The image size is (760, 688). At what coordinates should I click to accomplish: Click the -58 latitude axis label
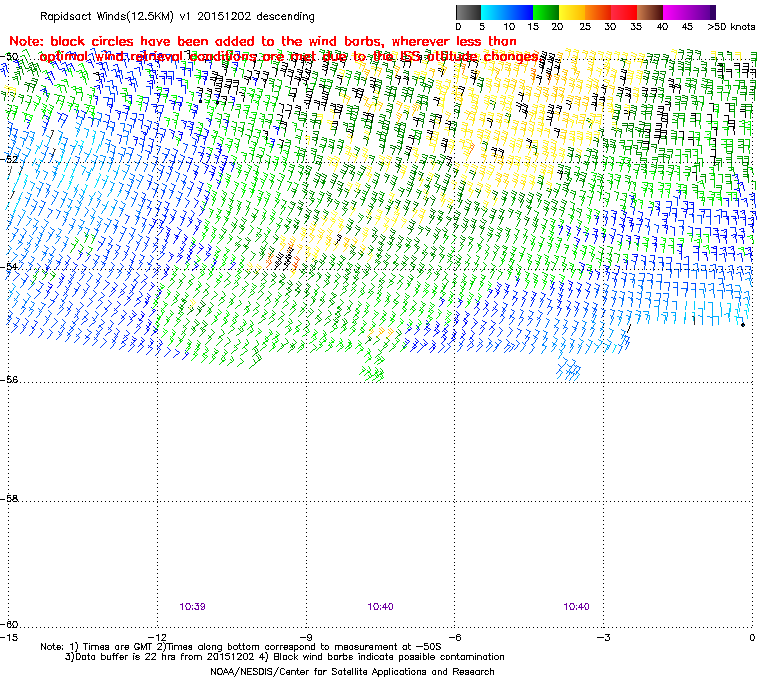[x=9, y=498]
